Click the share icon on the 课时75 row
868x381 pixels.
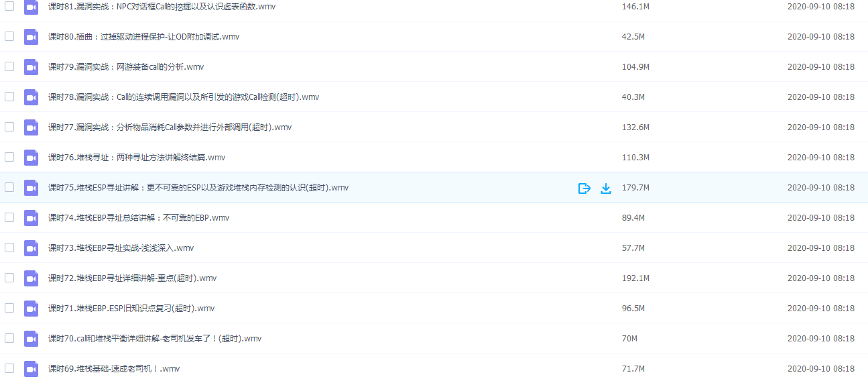pyautogui.click(x=584, y=188)
